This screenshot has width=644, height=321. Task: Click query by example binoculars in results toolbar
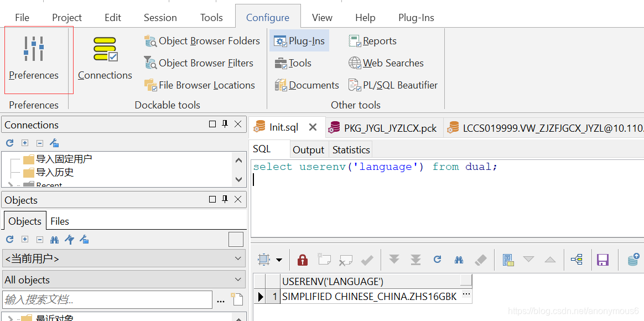pos(459,260)
